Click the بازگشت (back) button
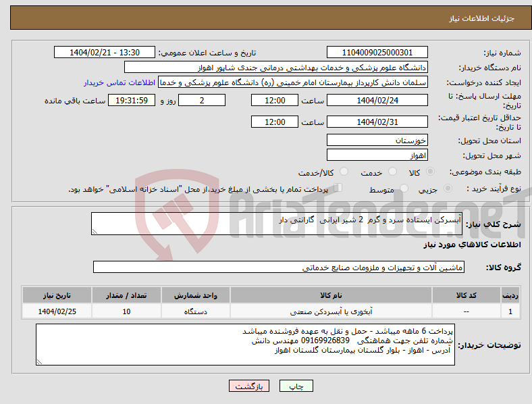The height and width of the screenshot is (404, 532). pos(249,386)
